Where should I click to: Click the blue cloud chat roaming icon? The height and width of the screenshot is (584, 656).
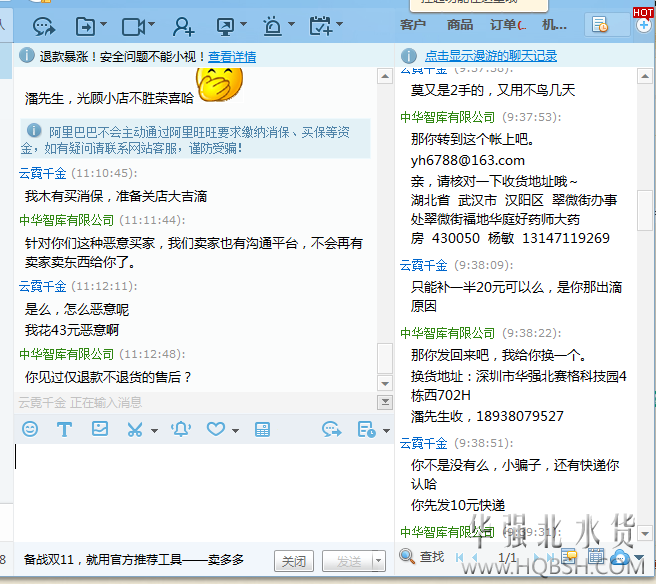tap(620, 557)
